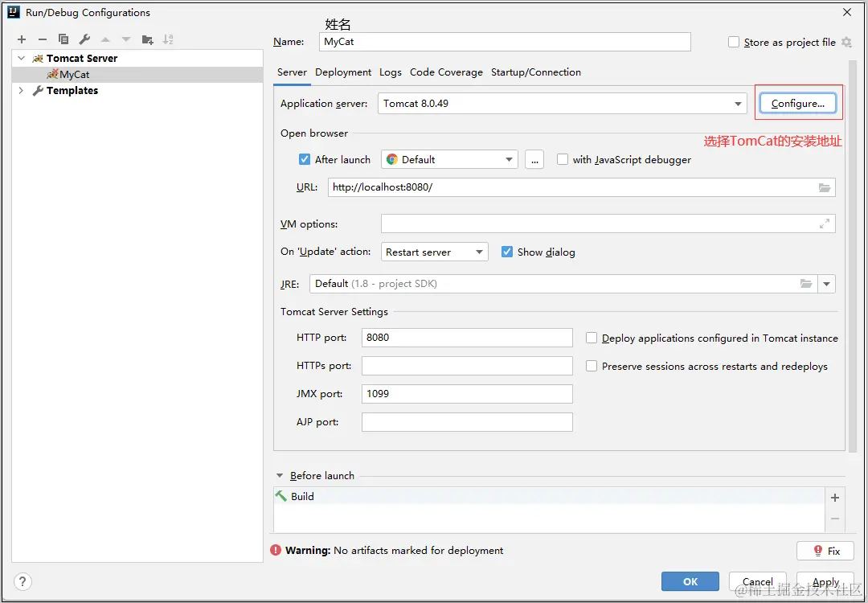Collapse the Before launch section
This screenshot has height=603, width=868.
point(280,476)
